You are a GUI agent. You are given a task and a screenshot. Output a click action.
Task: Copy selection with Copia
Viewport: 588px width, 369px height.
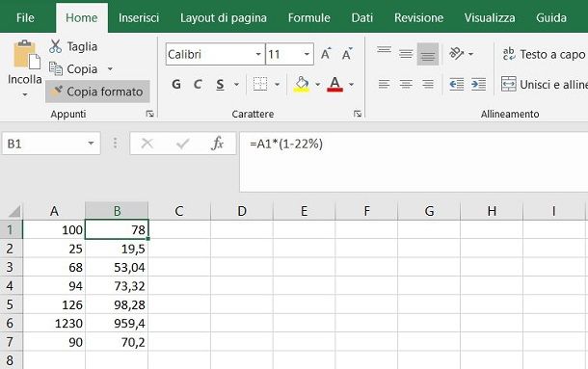[74, 69]
